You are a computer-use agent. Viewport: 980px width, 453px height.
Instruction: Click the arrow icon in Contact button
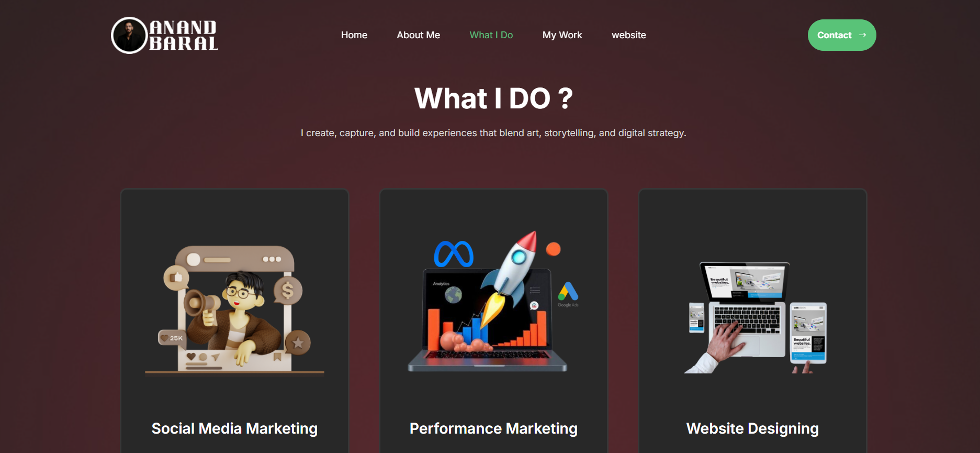point(863,35)
